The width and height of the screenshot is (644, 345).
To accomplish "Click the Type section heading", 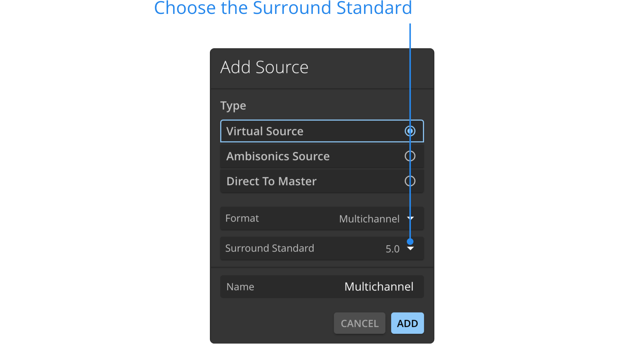I will coord(233,106).
